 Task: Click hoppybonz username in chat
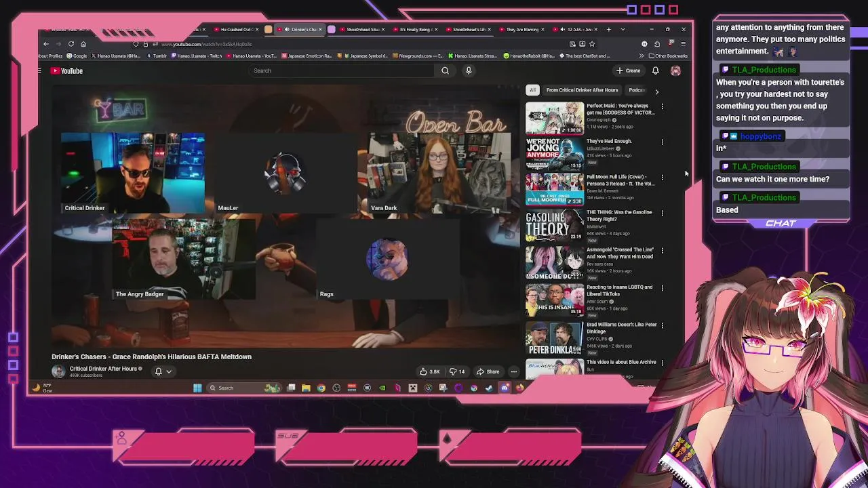pyautogui.click(x=761, y=136)
